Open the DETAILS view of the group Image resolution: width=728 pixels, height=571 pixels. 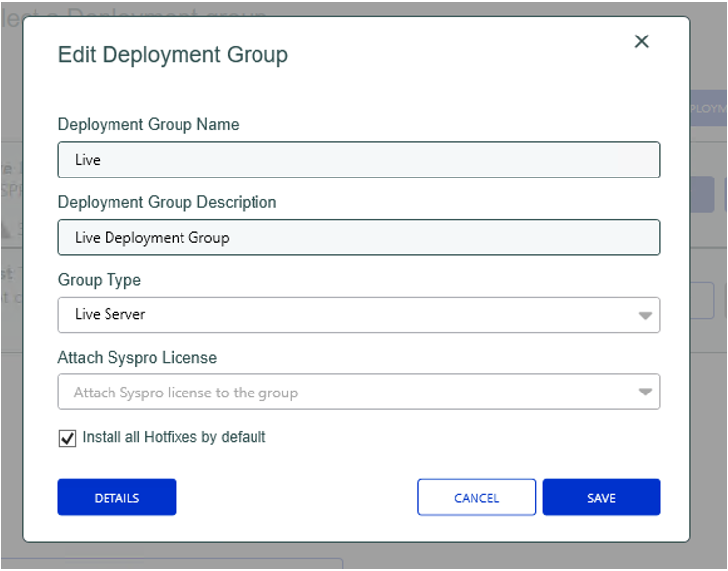click(116, 497)
